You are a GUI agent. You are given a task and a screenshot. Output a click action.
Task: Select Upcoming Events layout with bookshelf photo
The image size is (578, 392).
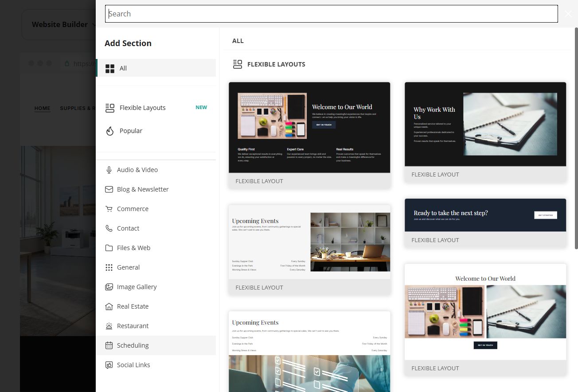pos(309,250)
